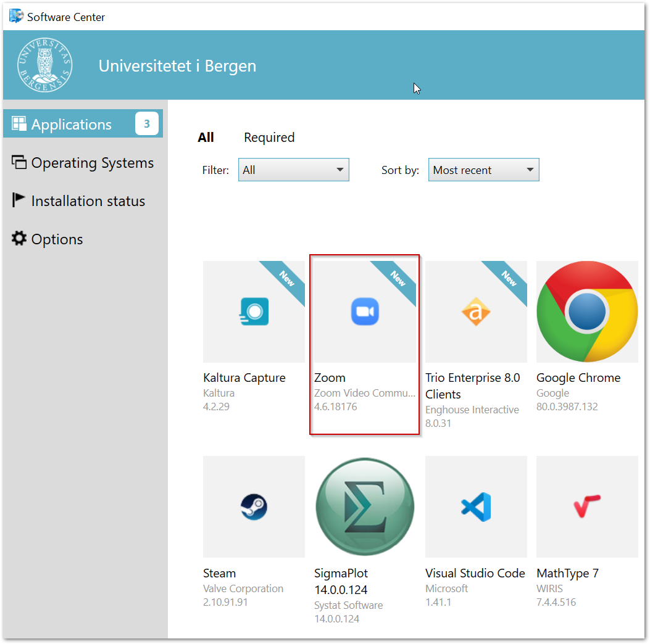This screenshot has height=644, width=650.
Task: Click the Universitetet i Bergen logo
Action: pyautogui.click(x=44, y=65)
